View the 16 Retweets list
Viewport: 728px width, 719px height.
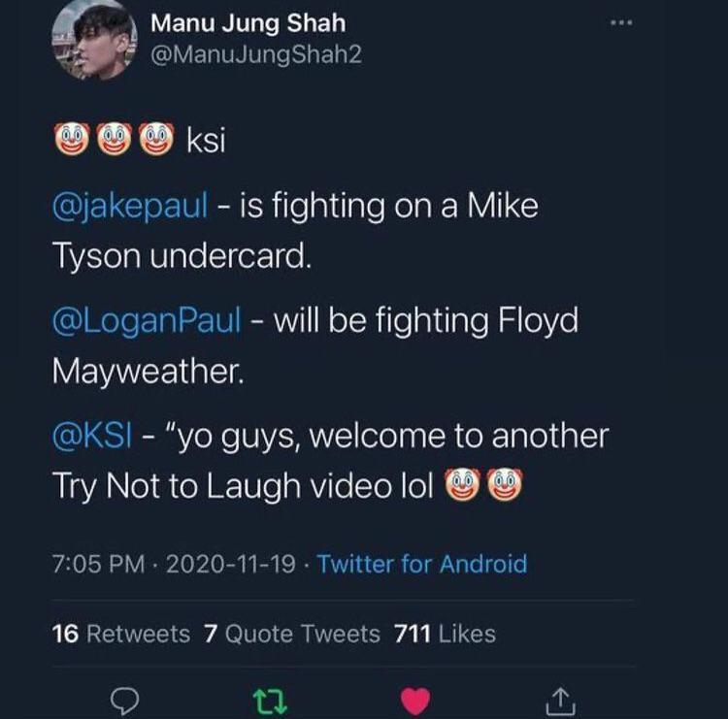tap(120, 634)
